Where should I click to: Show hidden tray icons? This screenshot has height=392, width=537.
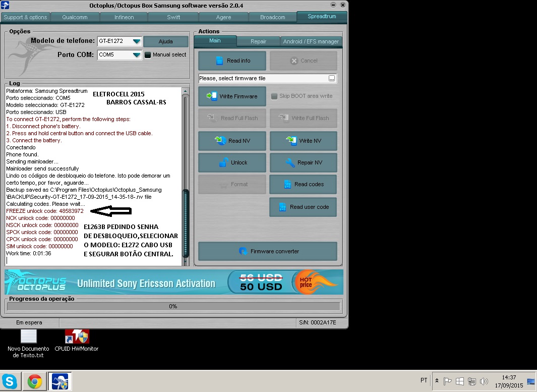click(437, 381)
